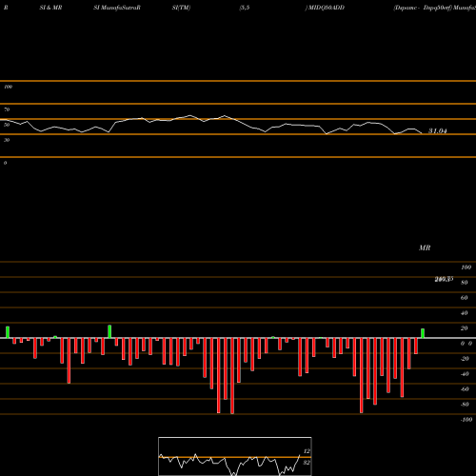Click the MR axis label -80
The width and height of the screenshot is (476, 476).
pos(465,405)
